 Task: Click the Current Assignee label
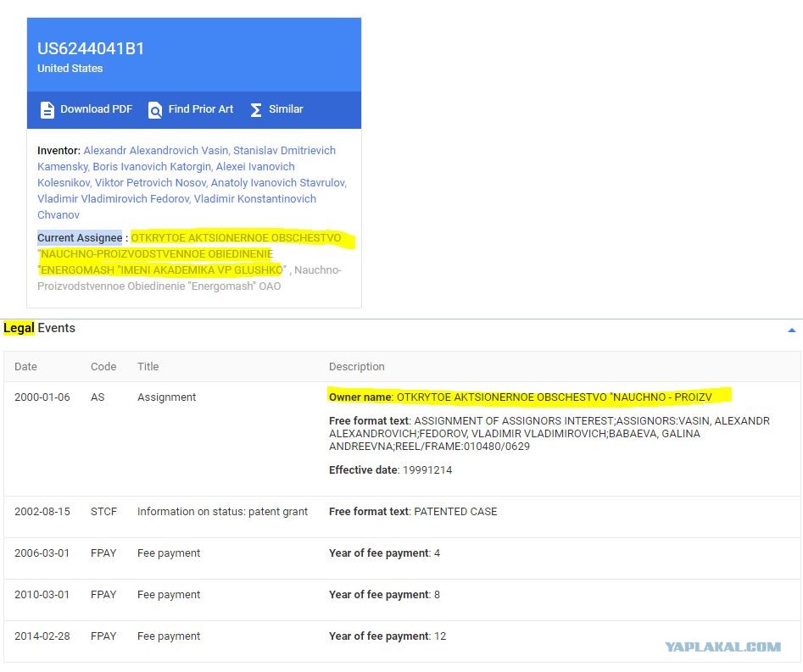tap(80, 238)
